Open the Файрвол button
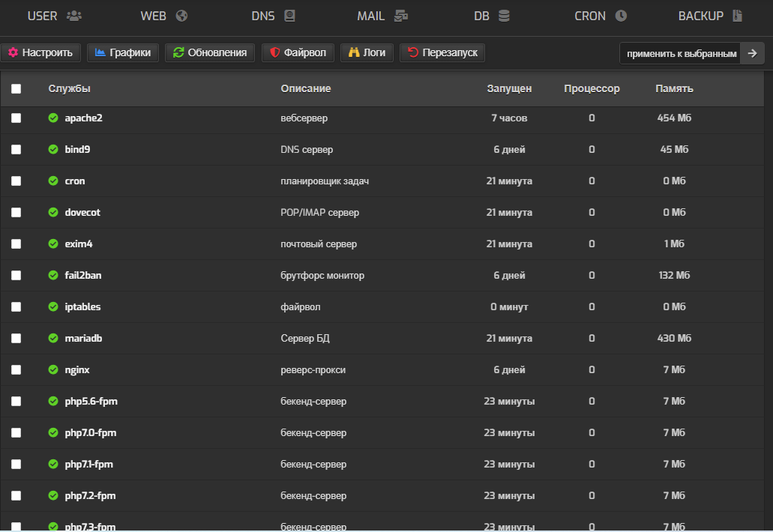Screen dimensions: 773x532 pos(298,52)
